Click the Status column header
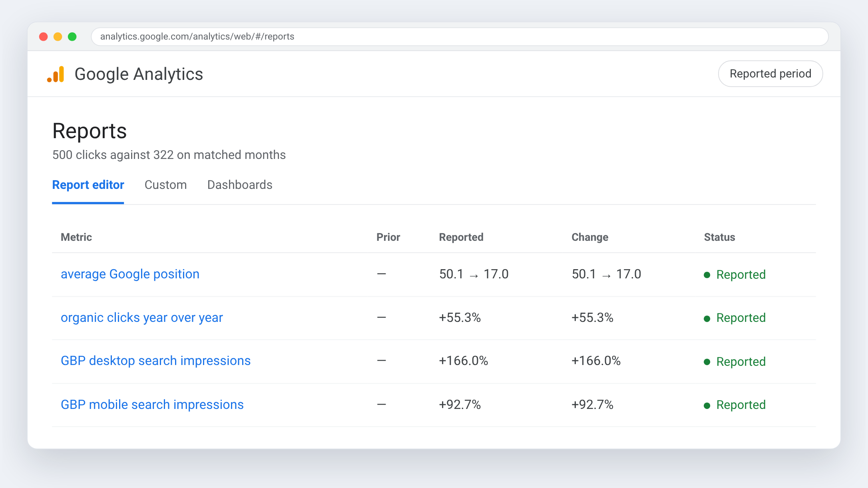 pos(719,237)
